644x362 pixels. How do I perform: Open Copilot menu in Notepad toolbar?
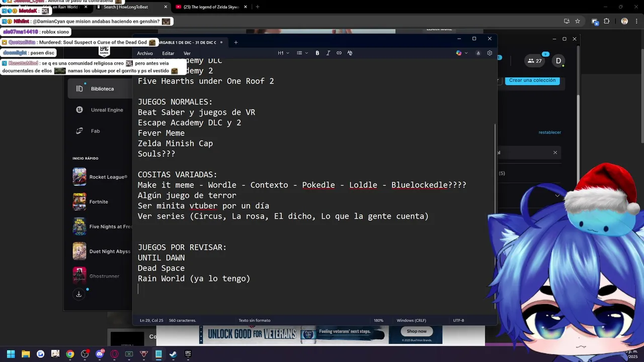461,53
